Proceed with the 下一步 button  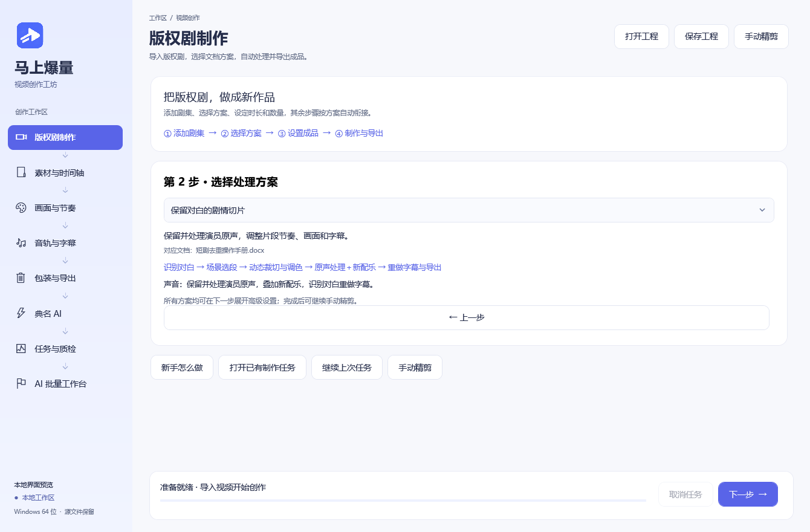tap(748, 494)
